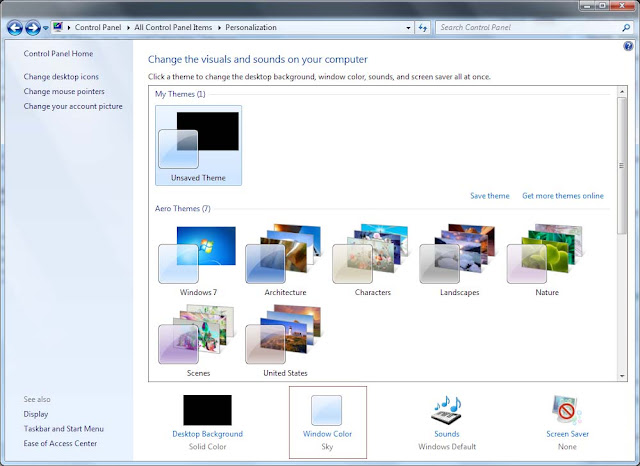
Task: Click Save theme link
Action: coord(490,196)
